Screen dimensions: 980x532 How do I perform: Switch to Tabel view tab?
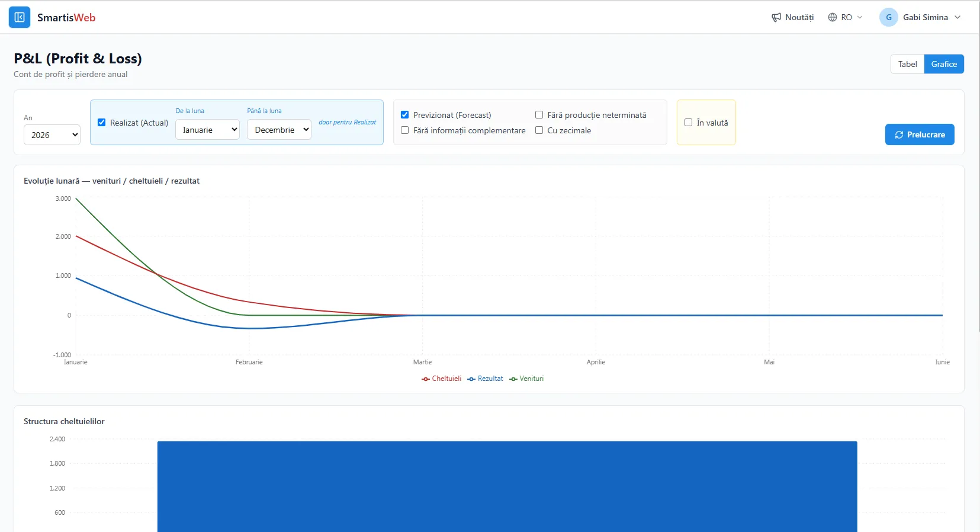(907, 64)
